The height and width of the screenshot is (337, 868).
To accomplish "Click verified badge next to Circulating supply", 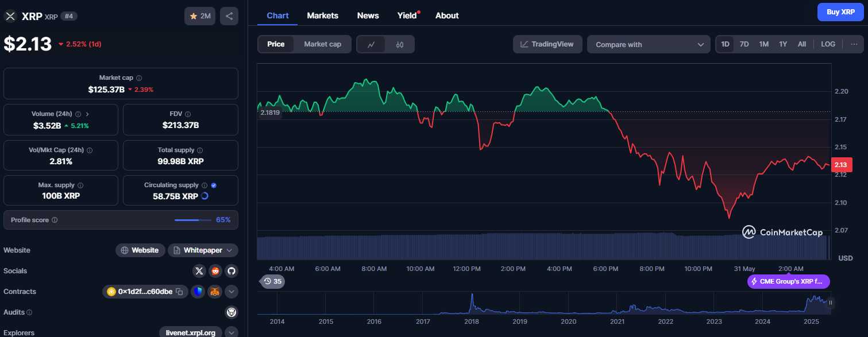I will click(214, 185).
